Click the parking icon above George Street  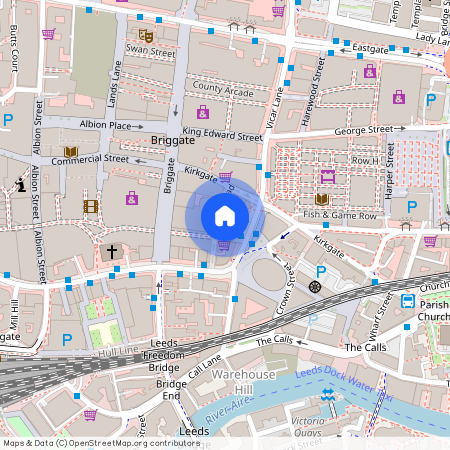431,100
